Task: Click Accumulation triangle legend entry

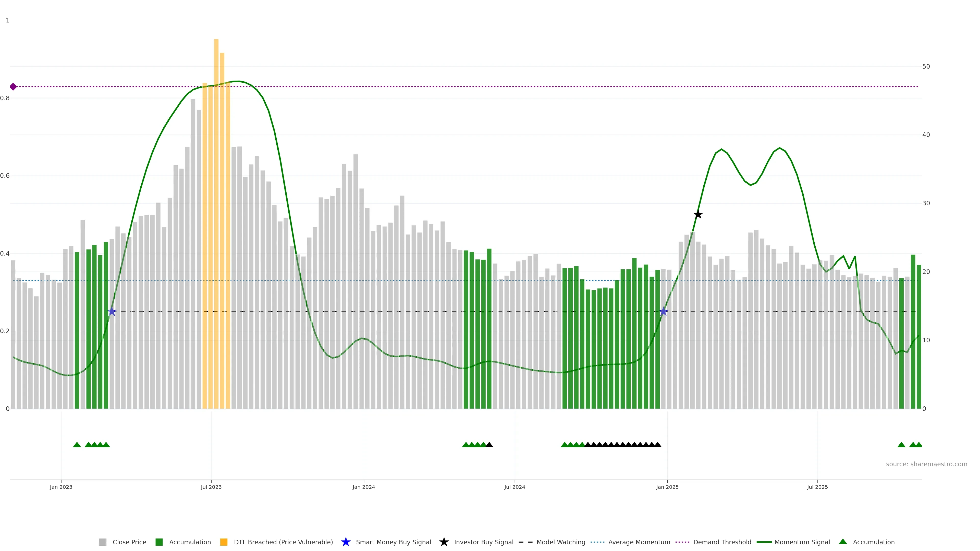Action: pyautogui.click(x=843, y=542)
